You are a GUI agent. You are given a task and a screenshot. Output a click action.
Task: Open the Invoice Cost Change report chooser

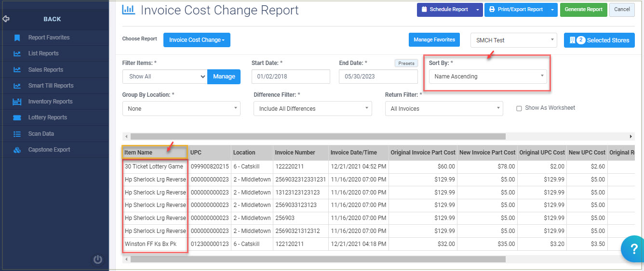pos(197,40)
